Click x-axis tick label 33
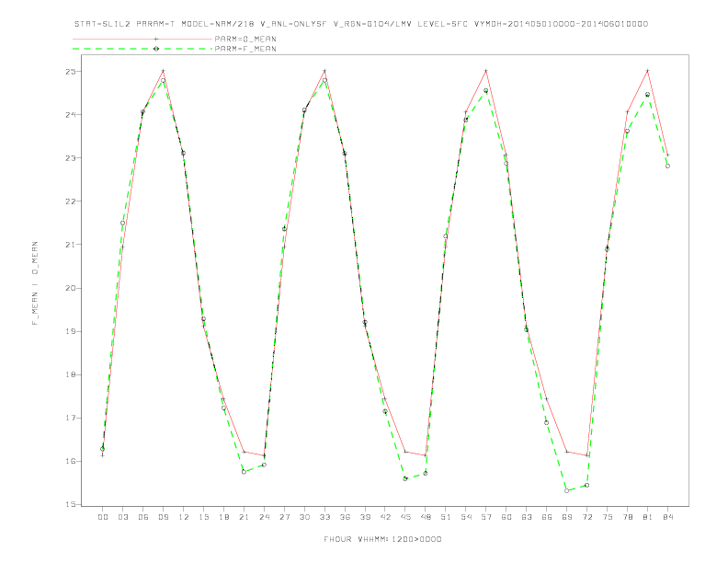Screen dimensions: 728x563 click(324, 517)
